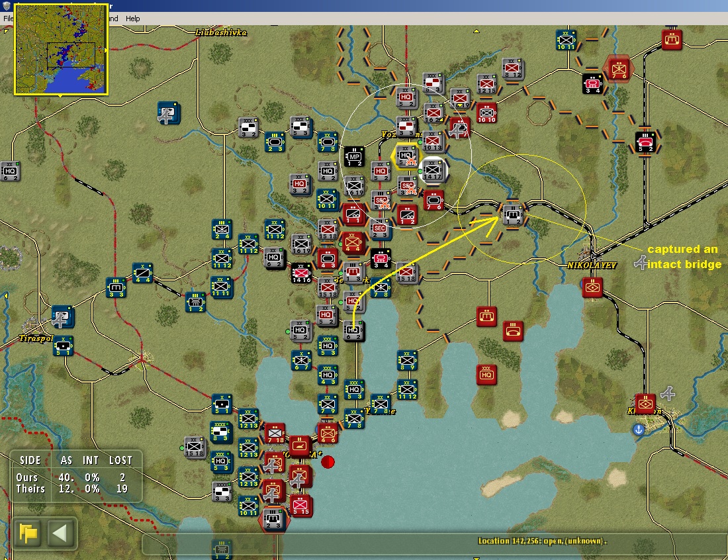This screenshot has width=728, height=560.
Task: Select blue unit 6-7
Action: (301, 360)
